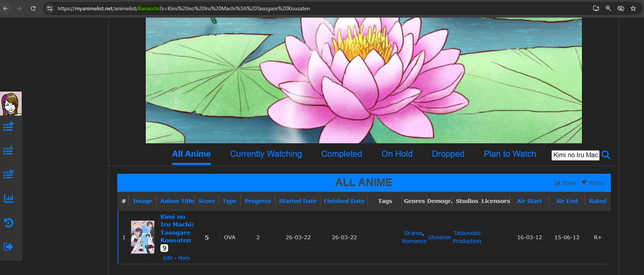Open the zoom magnifier icon in address bar

coord(608,9)
